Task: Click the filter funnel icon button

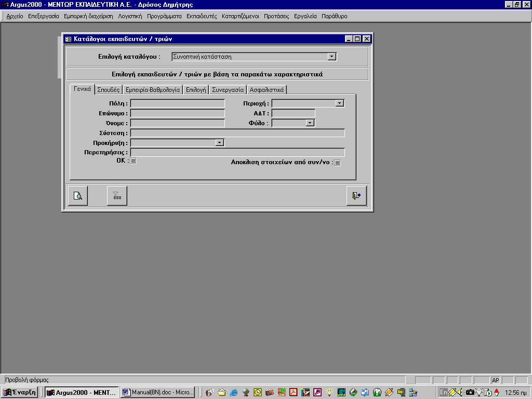Action: [117, 196]
